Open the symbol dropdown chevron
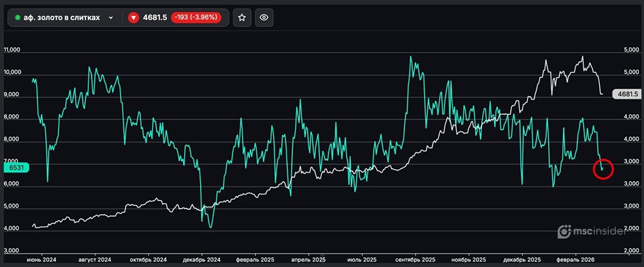The image size is (644, 267). [x=111, y=18]
